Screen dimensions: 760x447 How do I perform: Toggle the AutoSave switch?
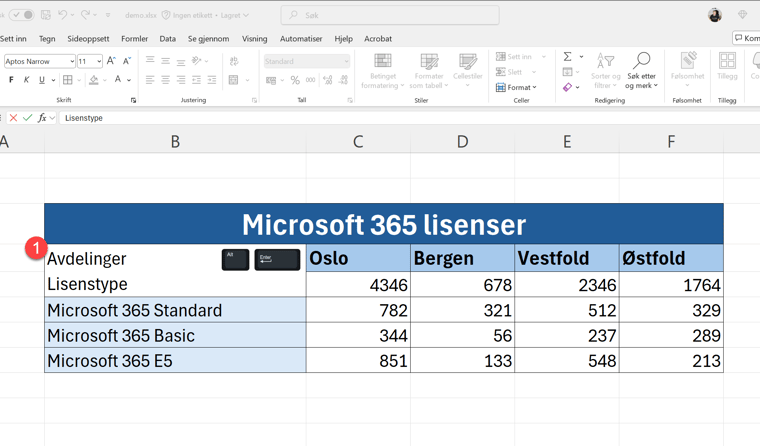22,15
